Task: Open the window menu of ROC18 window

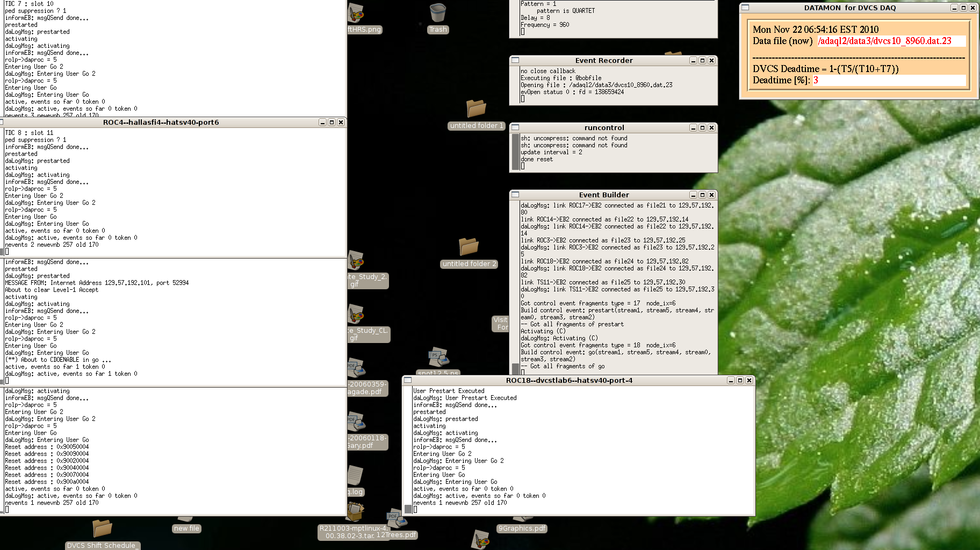Action: point(408,380)
